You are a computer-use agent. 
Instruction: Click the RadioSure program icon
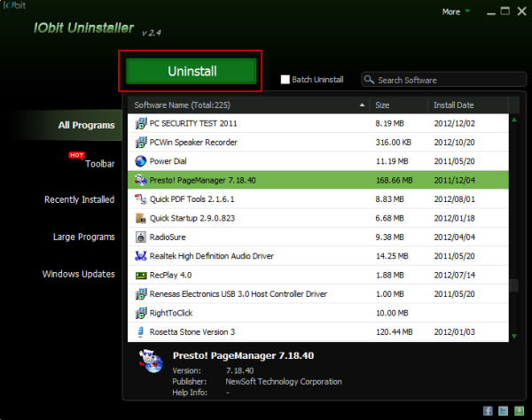click(x=141, y=237)
